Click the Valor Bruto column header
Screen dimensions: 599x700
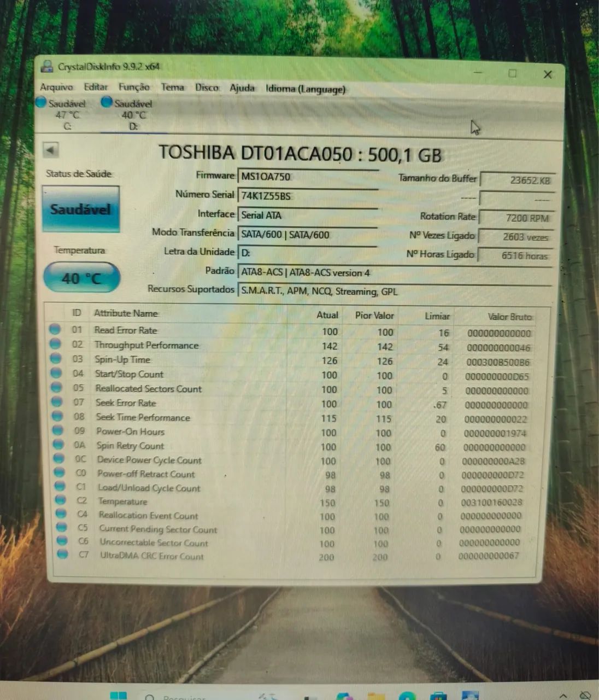(509, 317)
